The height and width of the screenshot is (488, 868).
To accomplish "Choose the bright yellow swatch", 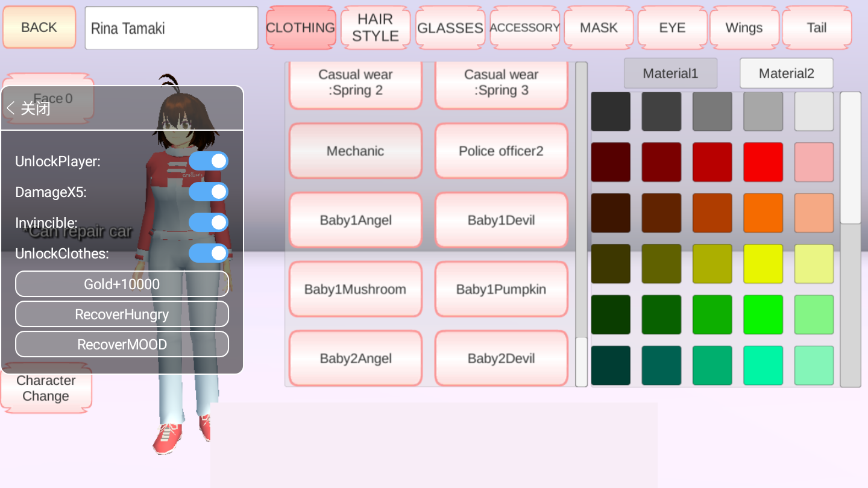I will [763, 264].
